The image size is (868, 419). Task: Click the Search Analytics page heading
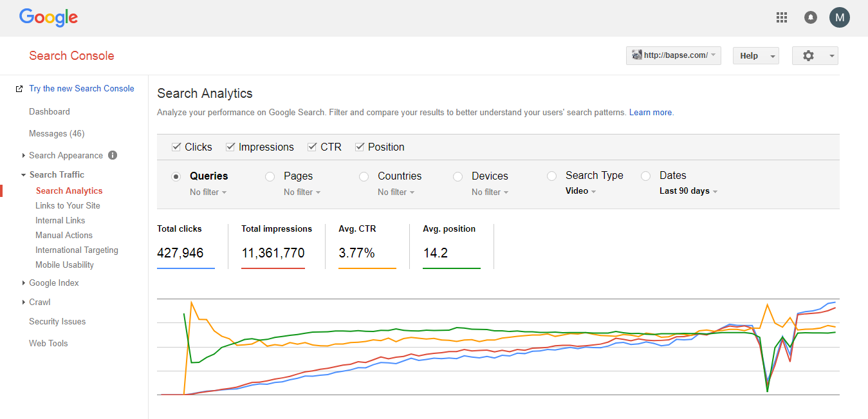click(205, 93)
